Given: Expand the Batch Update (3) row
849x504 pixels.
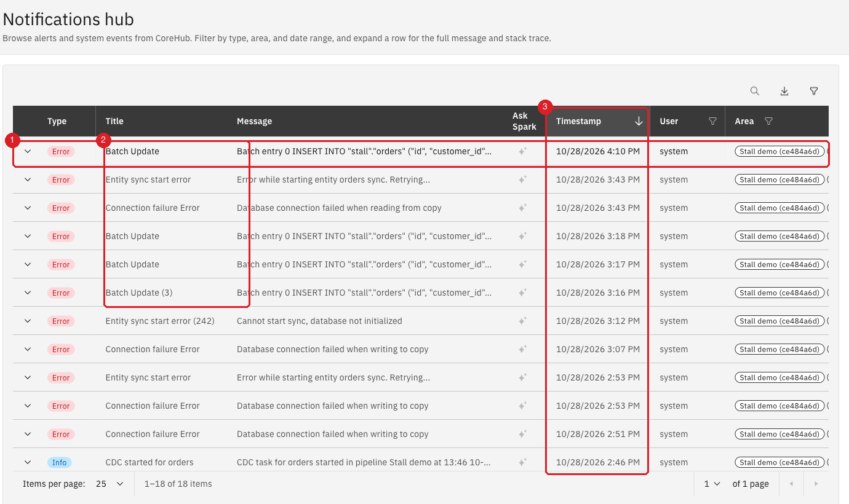Looking at the screenshot, I should [x=28, y=293].
